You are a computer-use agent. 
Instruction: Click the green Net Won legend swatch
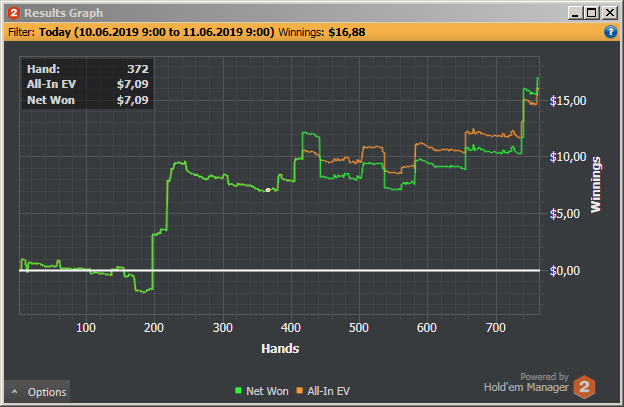[x=238, y=391]
